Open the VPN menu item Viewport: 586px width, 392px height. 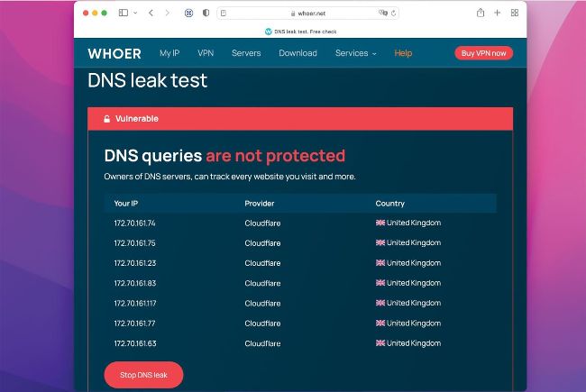(206, 53)
